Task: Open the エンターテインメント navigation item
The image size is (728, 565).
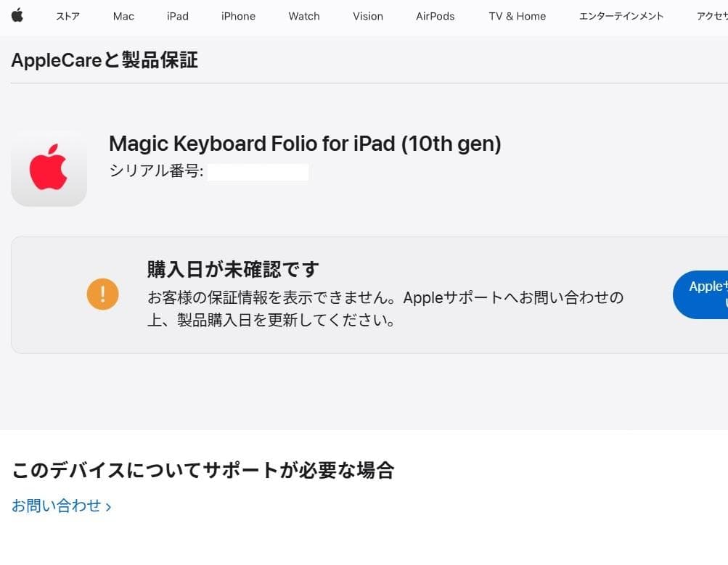Action: 621,16
